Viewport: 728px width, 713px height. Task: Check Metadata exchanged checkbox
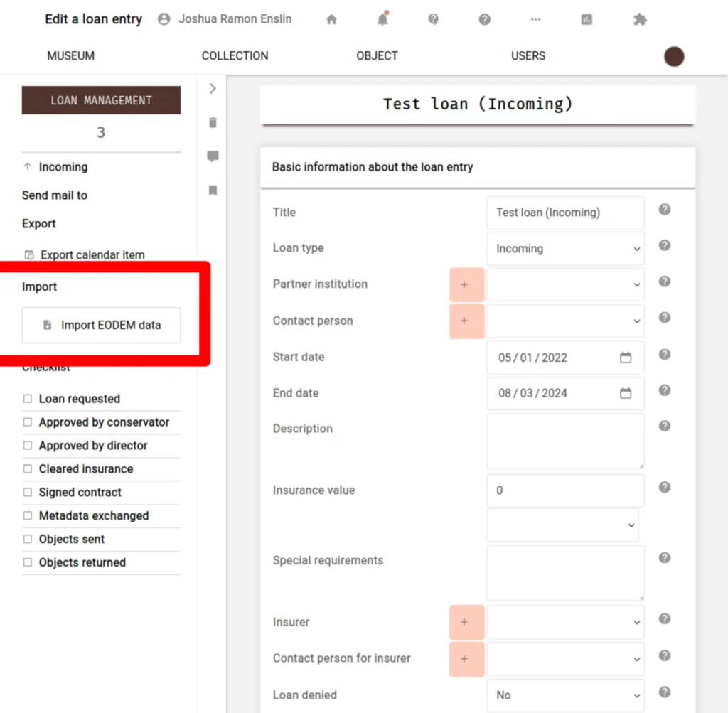(28, 515)
